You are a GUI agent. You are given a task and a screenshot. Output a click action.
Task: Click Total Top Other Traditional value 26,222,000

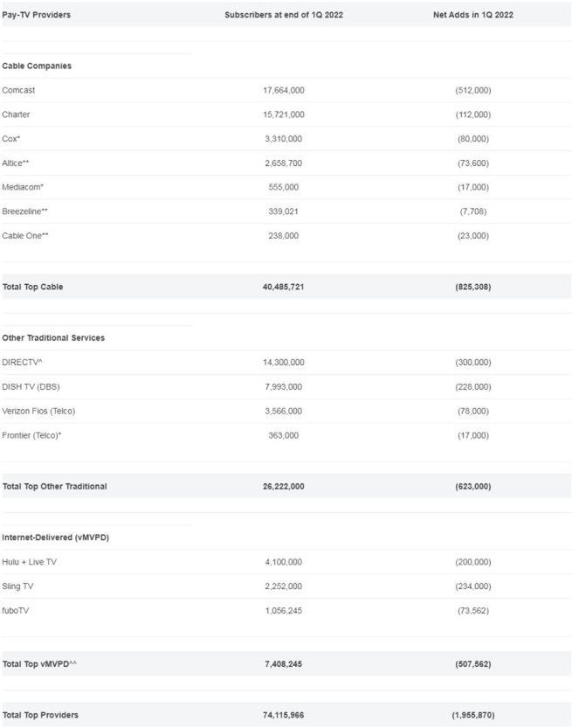click(x=283, y=486)
